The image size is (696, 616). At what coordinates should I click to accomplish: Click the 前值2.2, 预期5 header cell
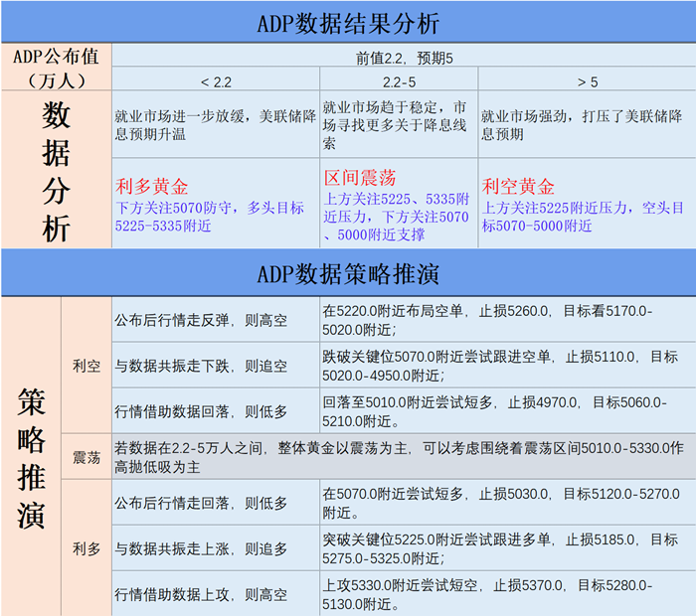click(403, 58)
